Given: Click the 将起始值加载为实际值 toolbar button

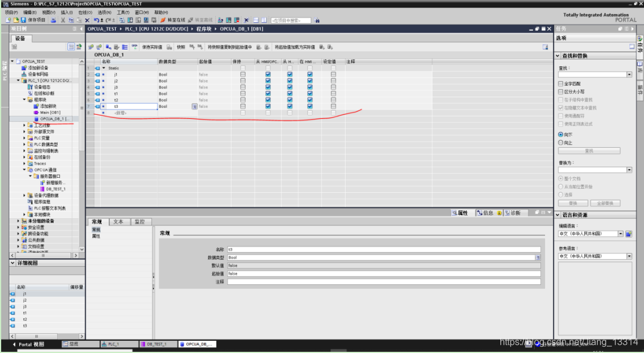Looking at the screenshot, I should pos(295,47).
